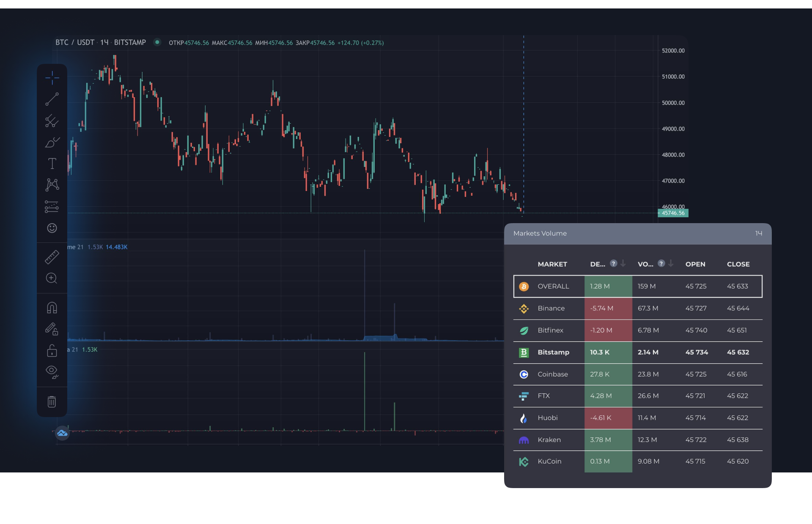Select the trend line drawing tool
This screenshot has width=812, height=524.
click(x=52, y=99)
